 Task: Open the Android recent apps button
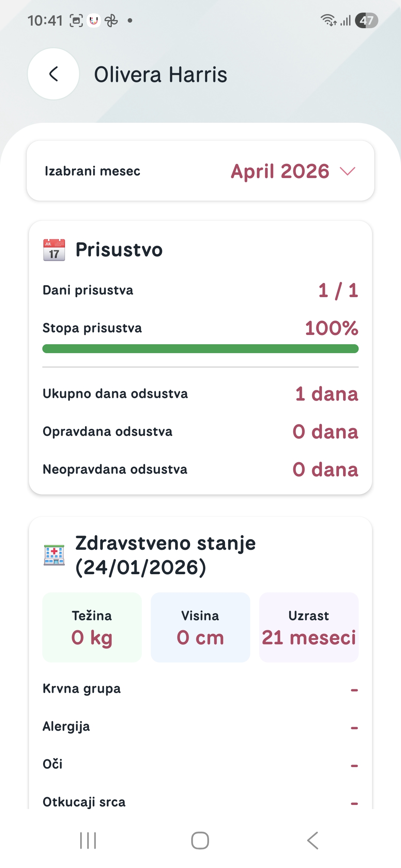pos(88,840)
